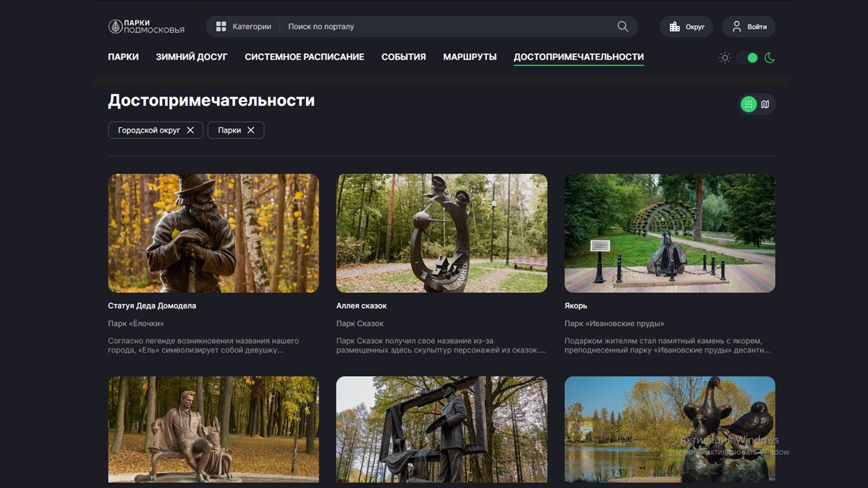Open the Парки Подмосковья logo homepage

[146, 26]
